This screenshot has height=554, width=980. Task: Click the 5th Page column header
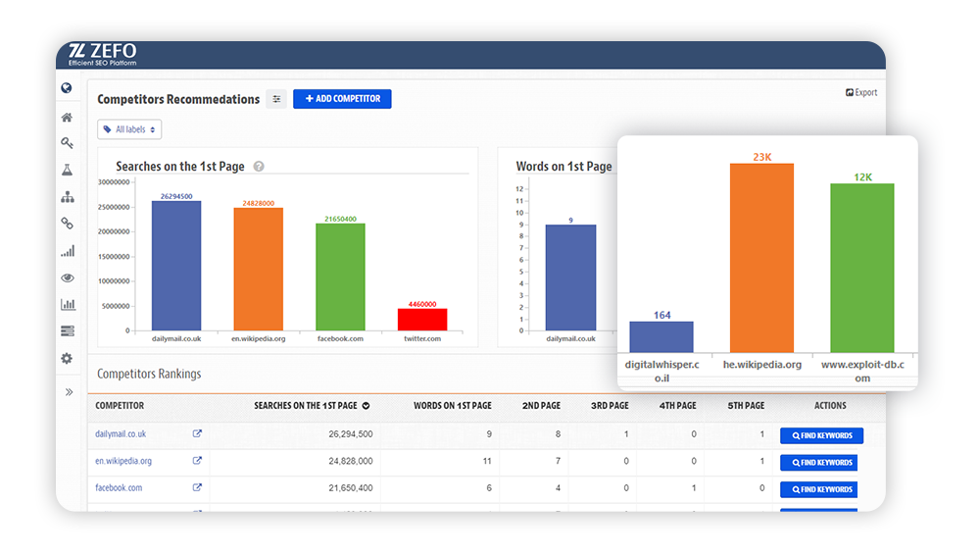(x=746, y=406)
